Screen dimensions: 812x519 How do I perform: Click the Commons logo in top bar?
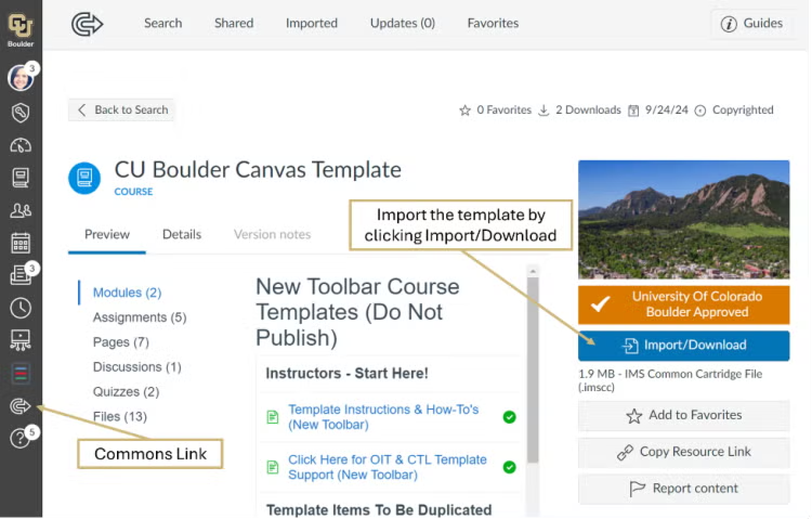[87, 24]
